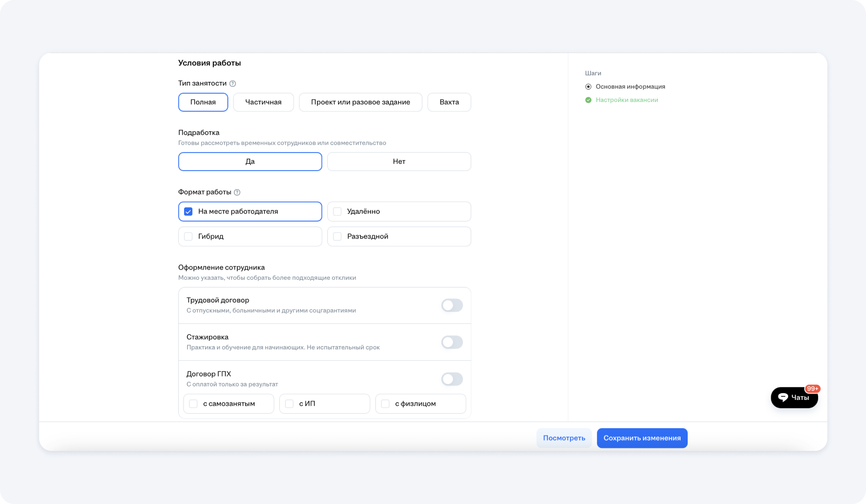Open Чаты chat bubble icon
The image size is (866, 504).
783,397
